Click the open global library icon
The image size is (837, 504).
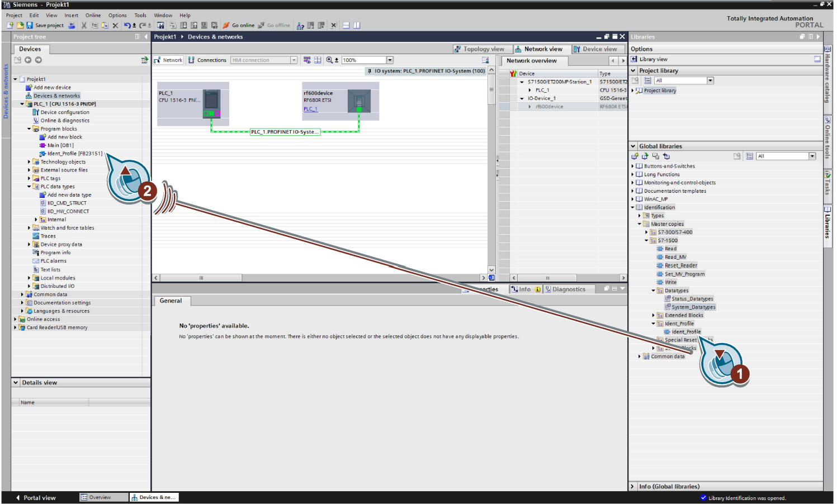click(x=645, y=156)
